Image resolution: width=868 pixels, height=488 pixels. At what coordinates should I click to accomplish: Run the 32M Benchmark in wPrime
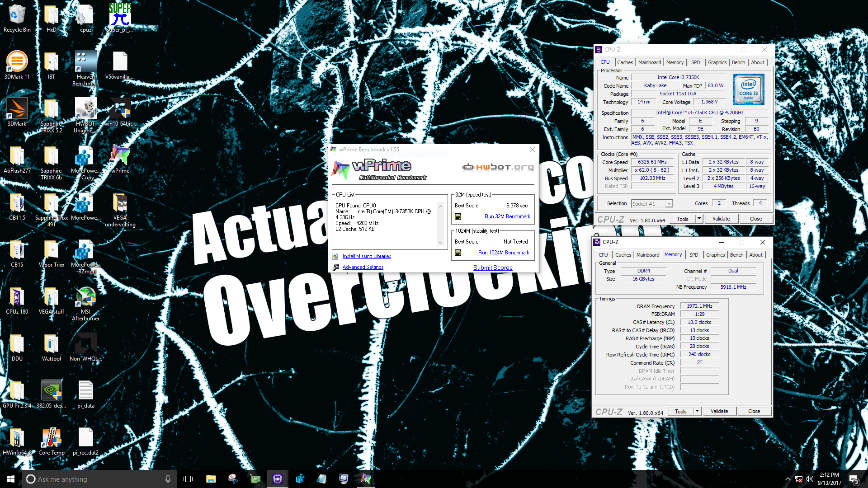[507, 216]
